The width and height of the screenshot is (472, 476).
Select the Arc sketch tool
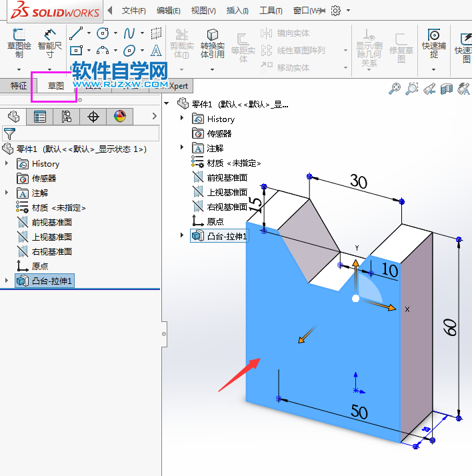click(x=103, y=51)
